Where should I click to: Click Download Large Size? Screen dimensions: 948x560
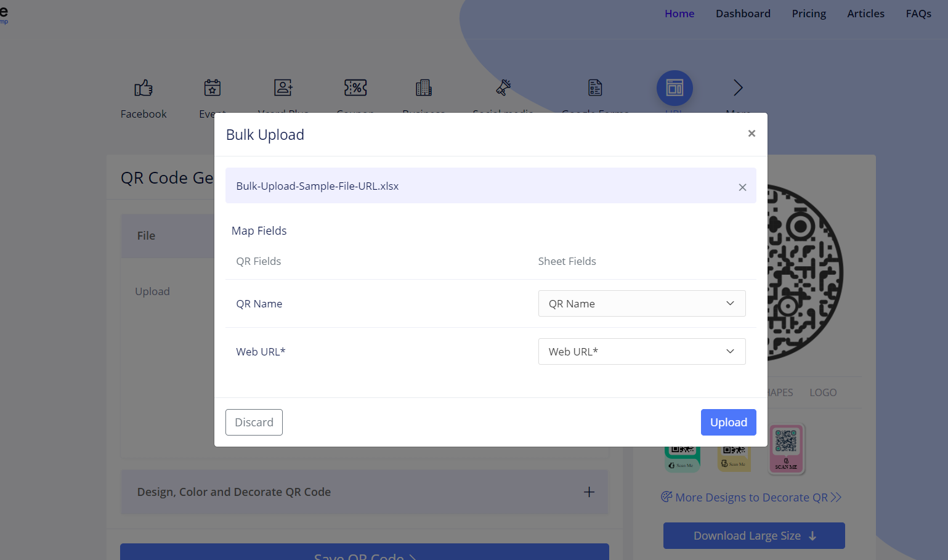point(753,535)
